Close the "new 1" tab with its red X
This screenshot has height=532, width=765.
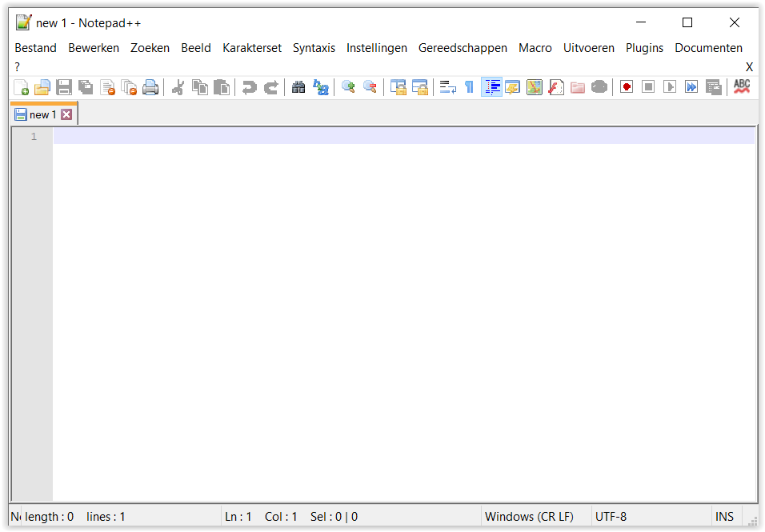67,114
